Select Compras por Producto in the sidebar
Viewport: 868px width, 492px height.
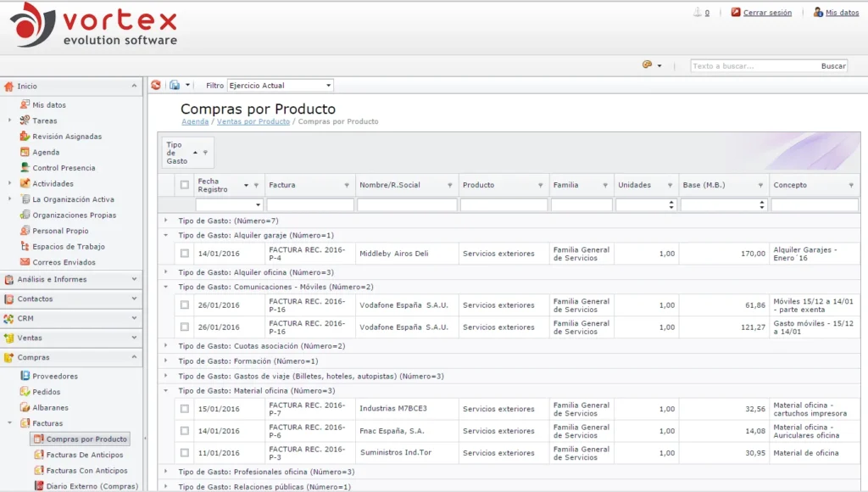click(81, 439)
